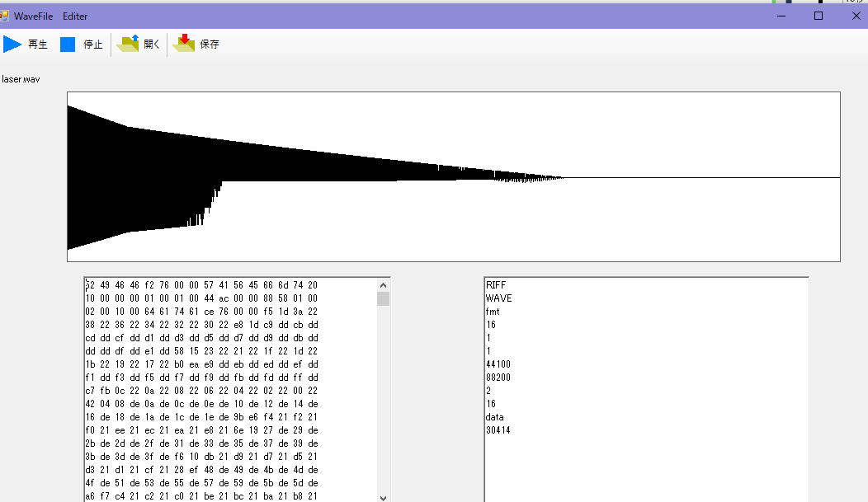This screenshot has width=868, height=502.
Task: Click the fmt entry in the header info box
Action: click(x=493, y=312)
